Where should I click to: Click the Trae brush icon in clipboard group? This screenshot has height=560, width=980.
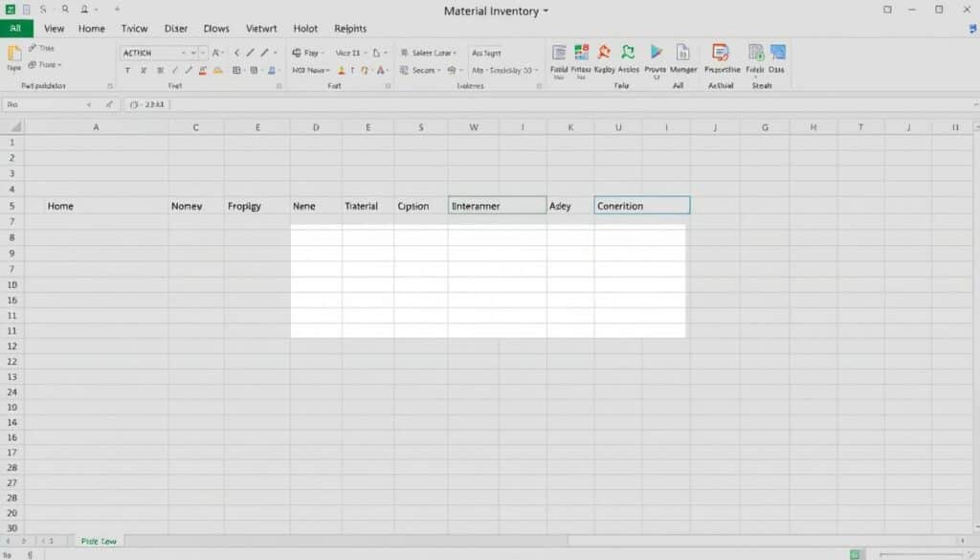33,48
